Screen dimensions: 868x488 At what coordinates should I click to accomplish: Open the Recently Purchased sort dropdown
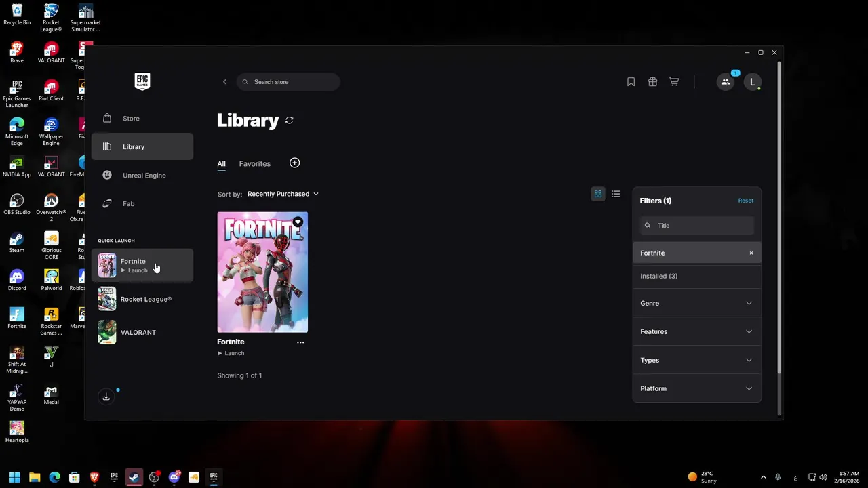point(283,194)
